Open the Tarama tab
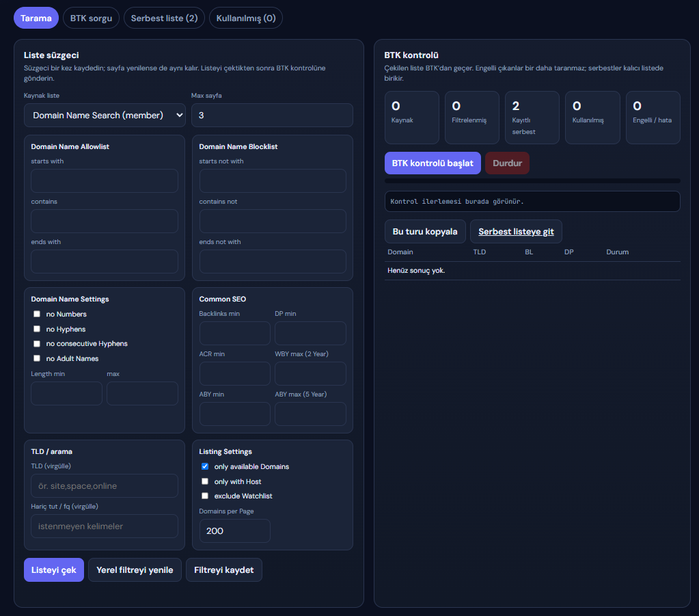This screenshot has height=616, width=699. coord(36,18)
